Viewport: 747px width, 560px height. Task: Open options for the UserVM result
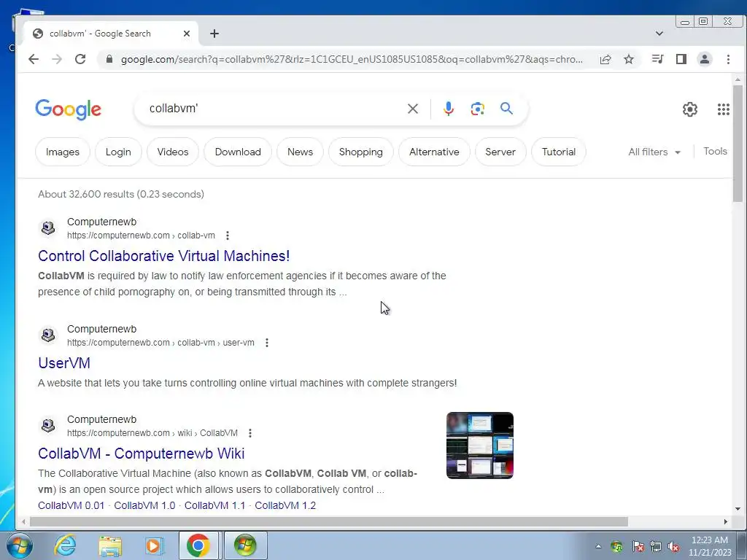(x=267, y=343)
